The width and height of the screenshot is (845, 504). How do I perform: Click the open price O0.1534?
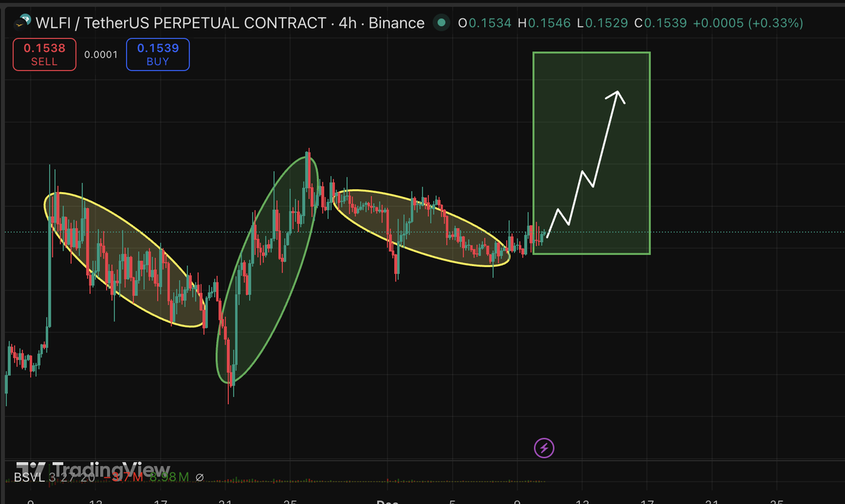pyautogui.click(x=484, y=23)
